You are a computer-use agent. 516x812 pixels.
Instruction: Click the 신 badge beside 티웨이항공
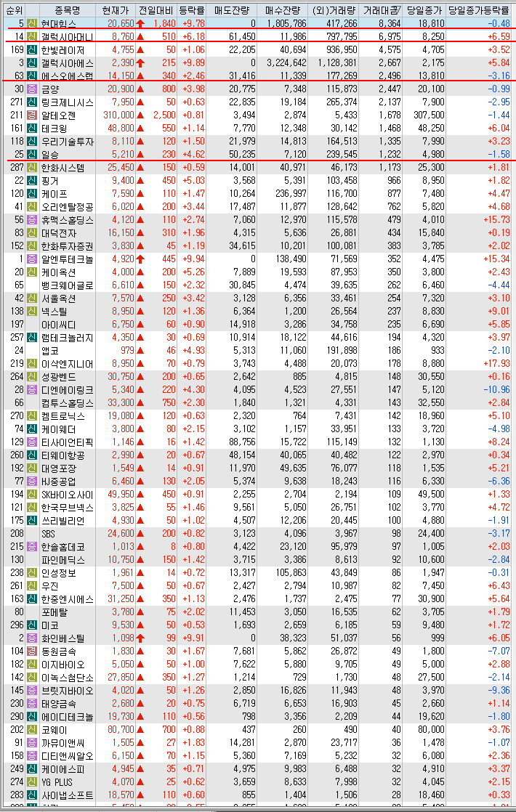point(32,455)
